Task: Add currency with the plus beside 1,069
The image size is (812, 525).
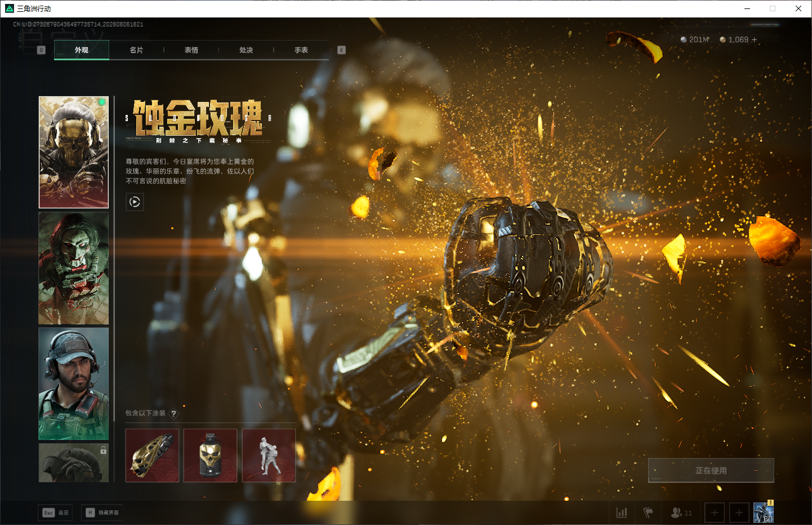Action: 754,39
